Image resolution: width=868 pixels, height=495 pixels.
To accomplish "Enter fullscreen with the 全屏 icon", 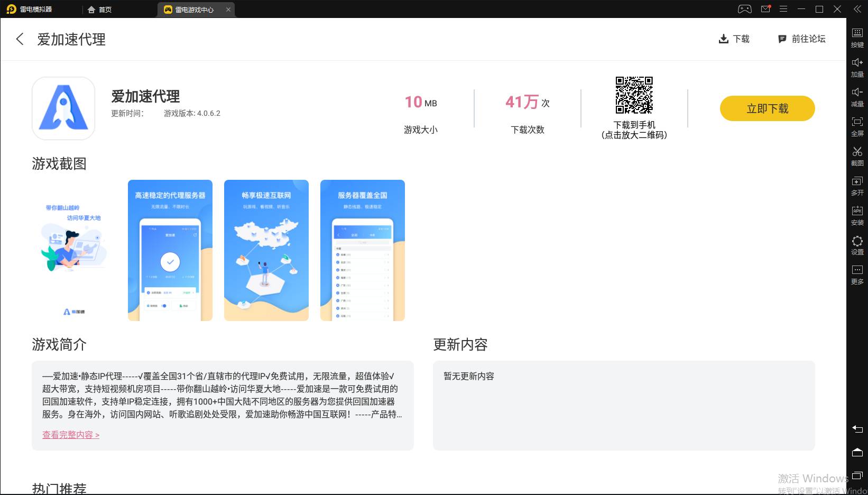I will pos(857,126).
